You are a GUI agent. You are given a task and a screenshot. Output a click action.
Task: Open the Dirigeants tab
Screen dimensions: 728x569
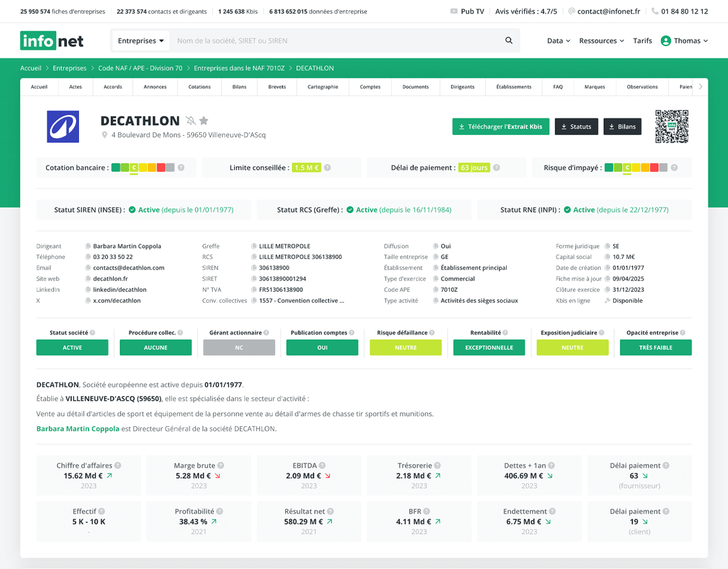click(x=462, y=86)
